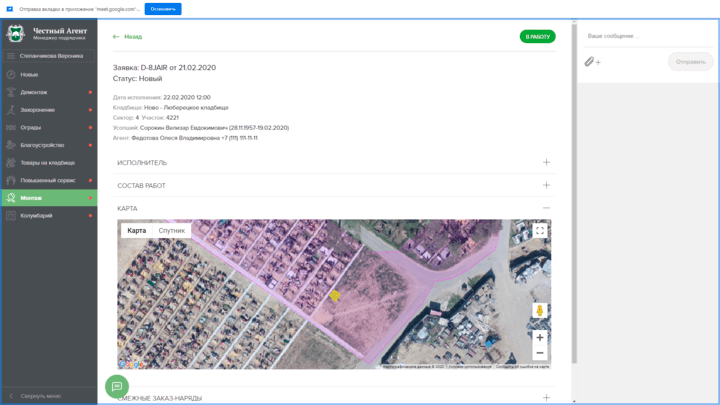
Task: Click the Монтаж sidebar icon
Action: (x=11, y=198)
